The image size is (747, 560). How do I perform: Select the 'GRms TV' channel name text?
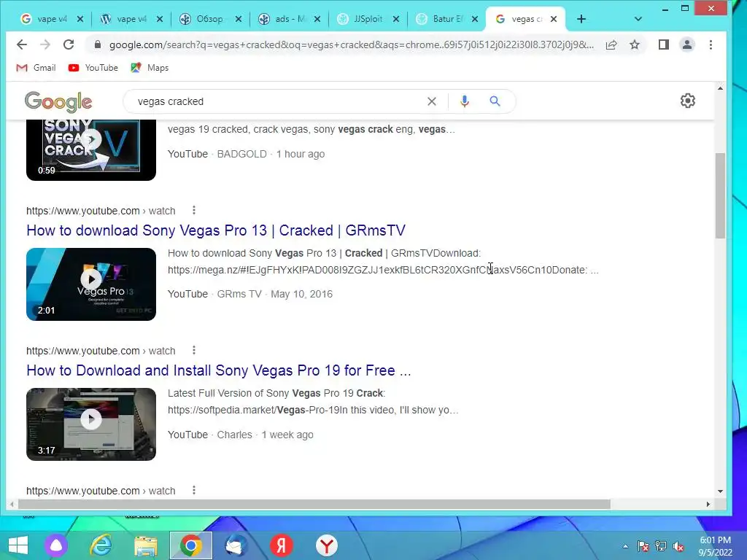click(239, 295)
